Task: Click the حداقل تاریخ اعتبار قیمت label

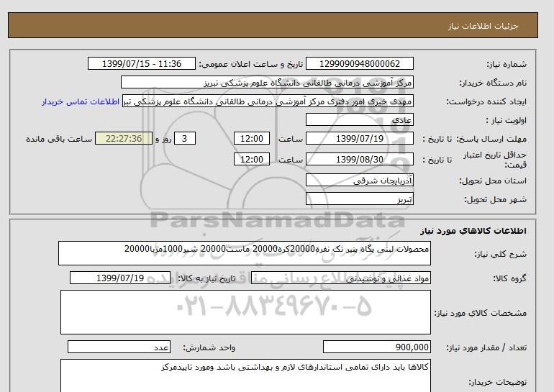Action: (x=495, y=160)
